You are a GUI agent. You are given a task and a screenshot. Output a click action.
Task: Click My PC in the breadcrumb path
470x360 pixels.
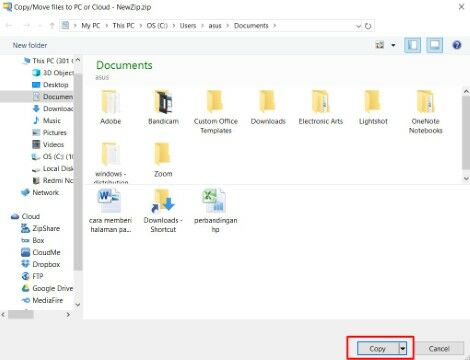pyautogui.click(x=91, y=26)
